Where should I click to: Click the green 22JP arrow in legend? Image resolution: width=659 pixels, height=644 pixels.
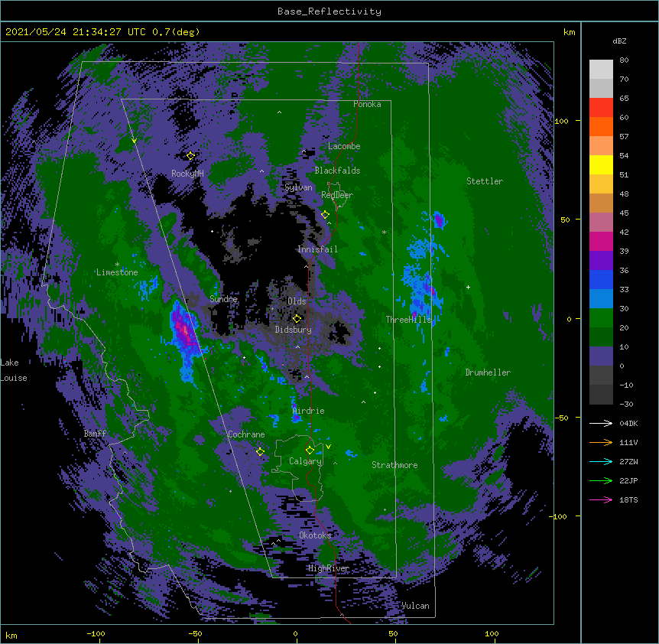point(601,480)
